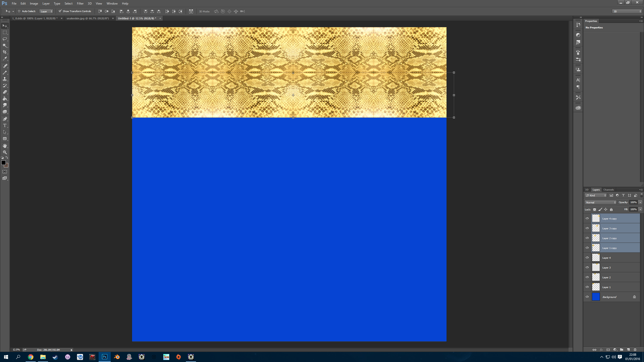
Task: Hide the Background layer
Action: pyautogui.click(x=587, y=297)
